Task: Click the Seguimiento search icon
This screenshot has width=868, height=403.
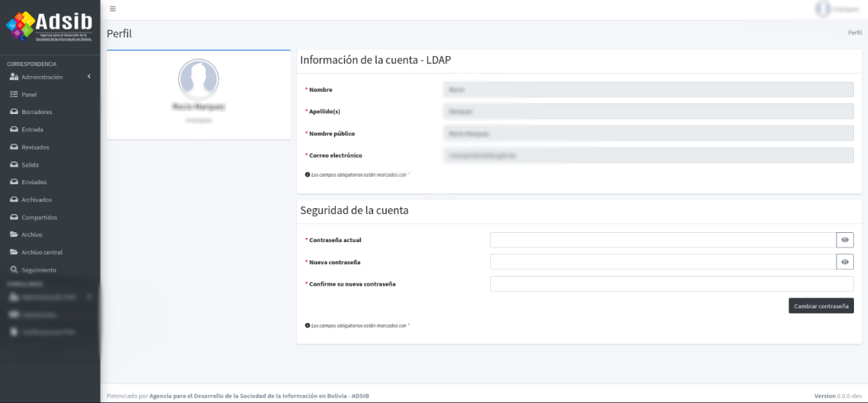Action: tap(13, 270)
